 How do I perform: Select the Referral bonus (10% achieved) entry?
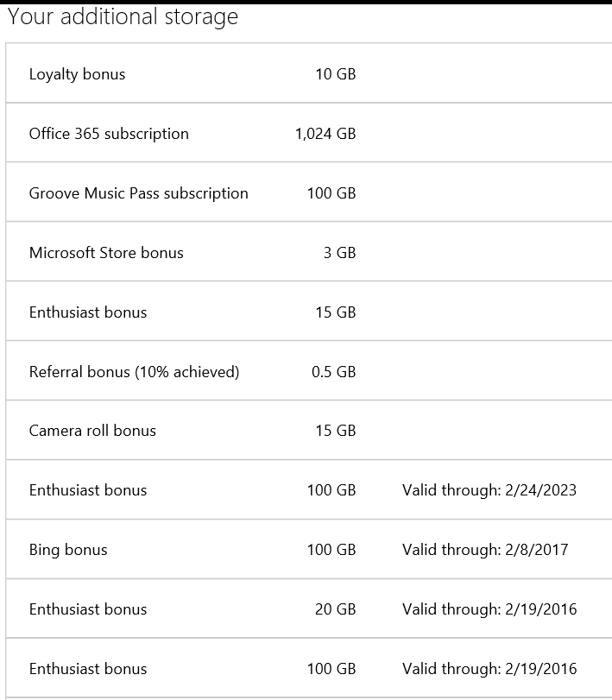click(x=134, y=372)
